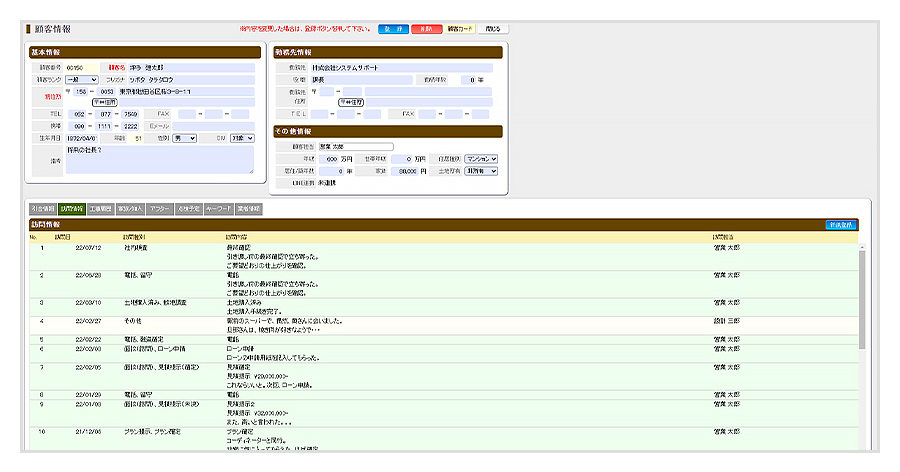Click the workplace name field 株式会社システムサポート
The height and width of the screenshot is (472, 900).
[x=401, y=68]
